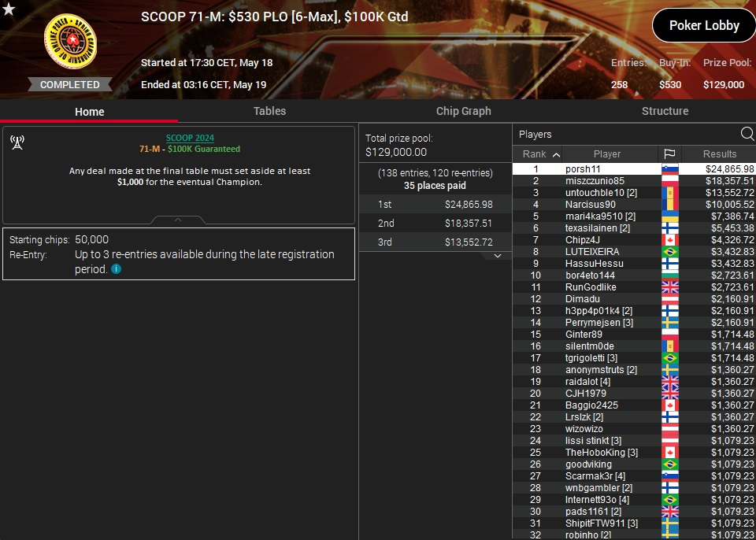This screenshot has height=540, width=756.
Task: Click the Poker Lobby button
Action: pos(703,25)
